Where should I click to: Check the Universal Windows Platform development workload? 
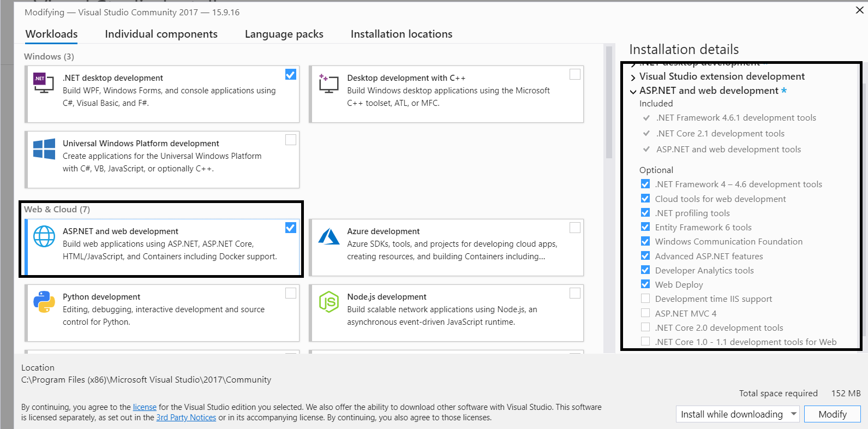291,140
